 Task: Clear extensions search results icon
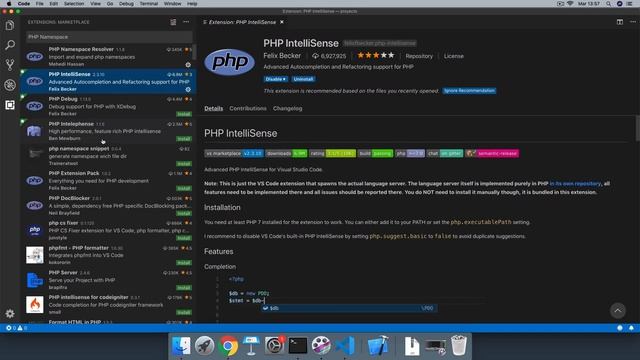pyautogui.click(x=173, y=22)
